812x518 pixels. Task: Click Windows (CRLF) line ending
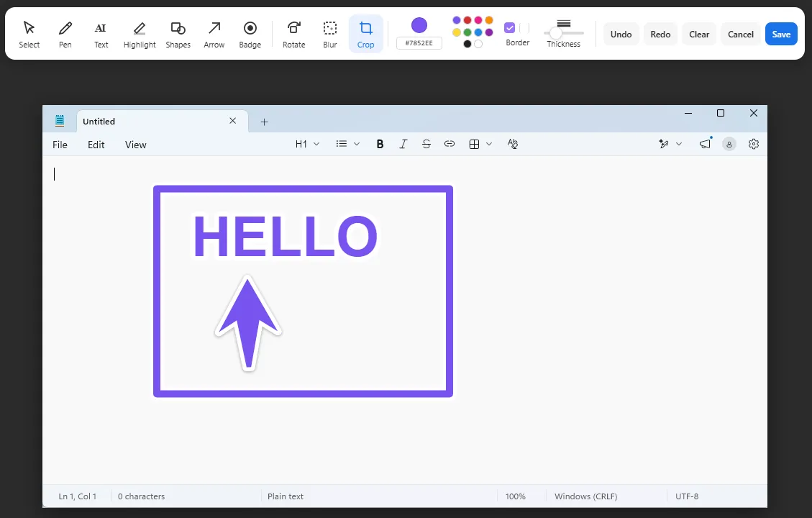point(585,496)
